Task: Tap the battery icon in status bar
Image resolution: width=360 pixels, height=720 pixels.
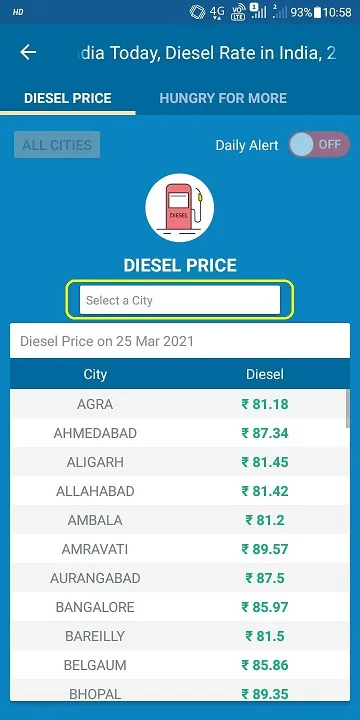Action: coord(317,12)
